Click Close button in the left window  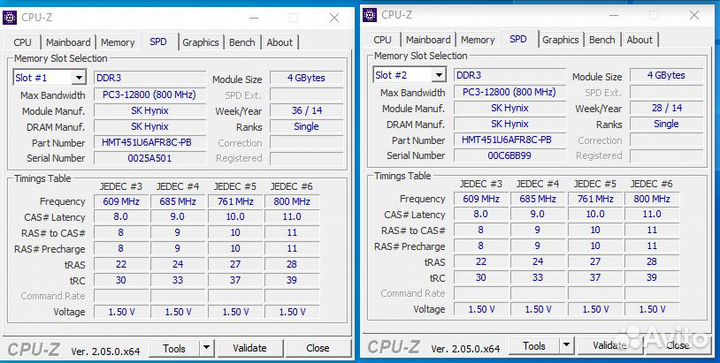(318, 348)
